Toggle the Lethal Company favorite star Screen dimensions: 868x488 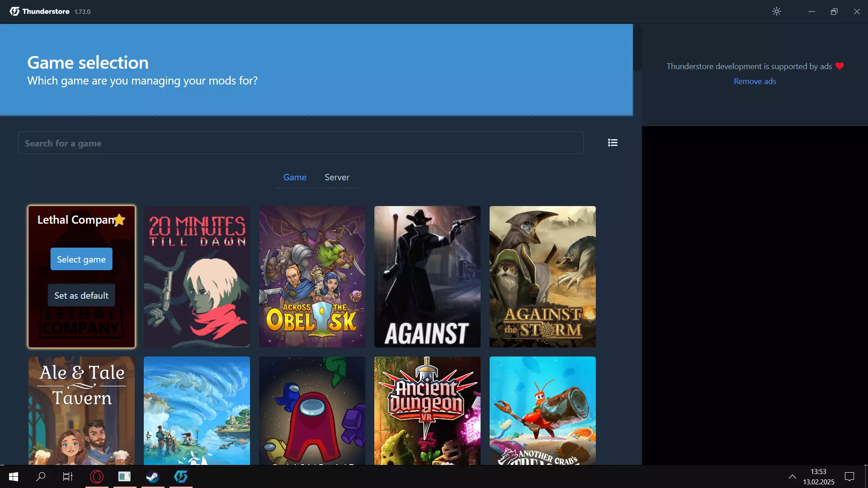pyautogui.click(x=119, y=220)
